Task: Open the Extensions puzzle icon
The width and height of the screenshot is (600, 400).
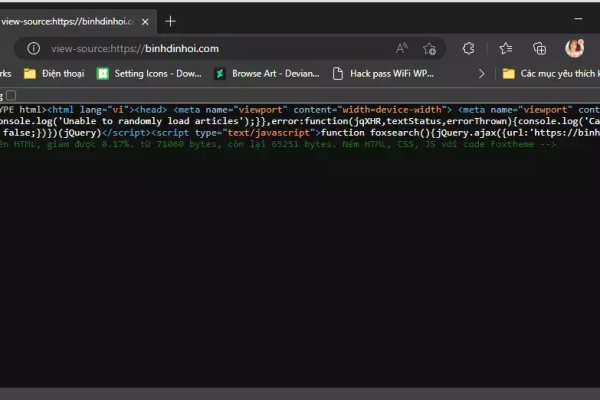Action: point(468,49)
